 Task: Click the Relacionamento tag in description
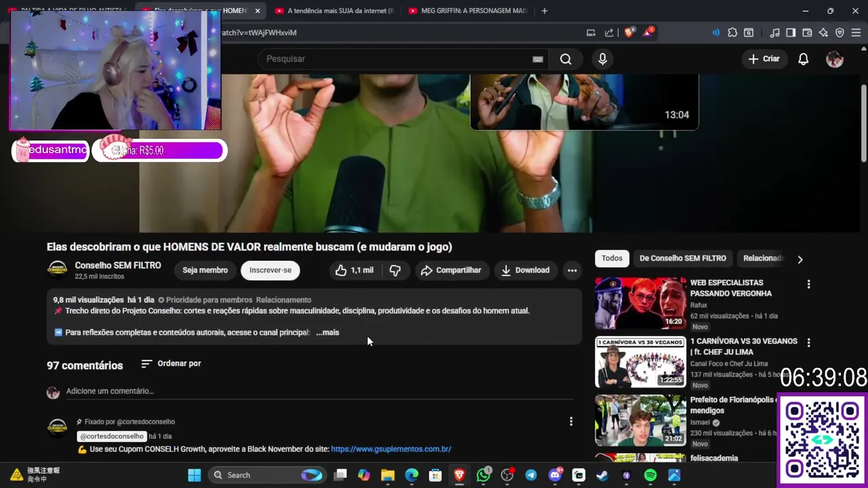tap(283, 300)
